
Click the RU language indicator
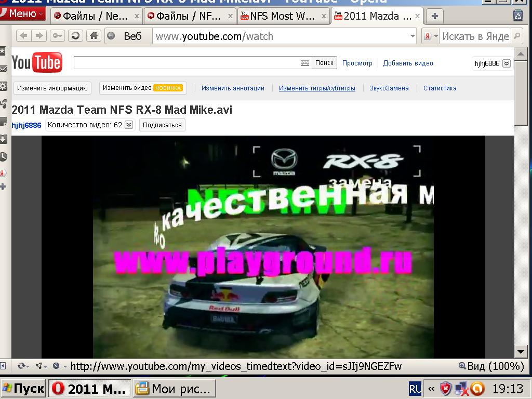pos(415,389)
